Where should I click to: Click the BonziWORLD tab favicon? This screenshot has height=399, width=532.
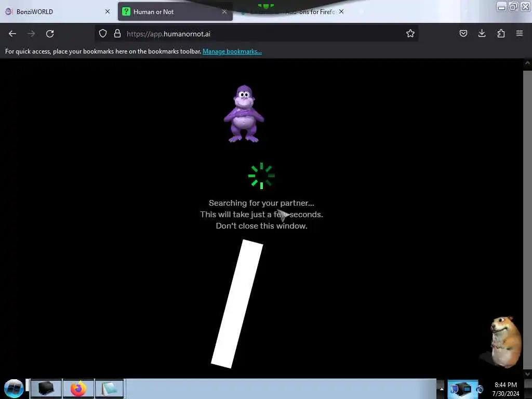[x=9, y=11]
